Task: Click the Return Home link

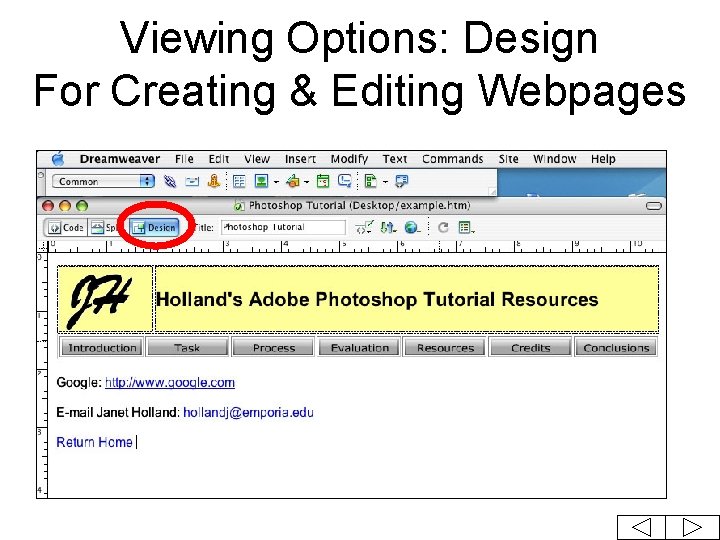Action: tap(94, 442)
